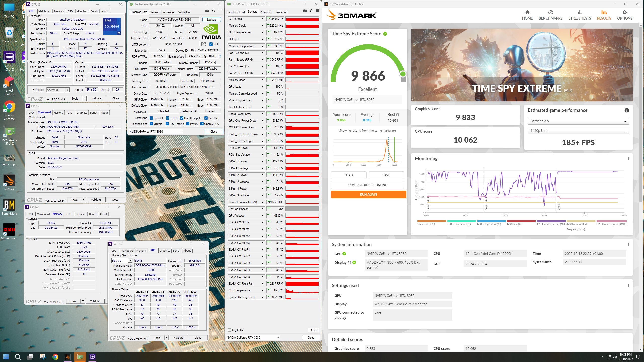This screenshot has width=644, height=362.
Task: Click the GPU-Z Sensors window camera icon
Action: coord(304,11)
